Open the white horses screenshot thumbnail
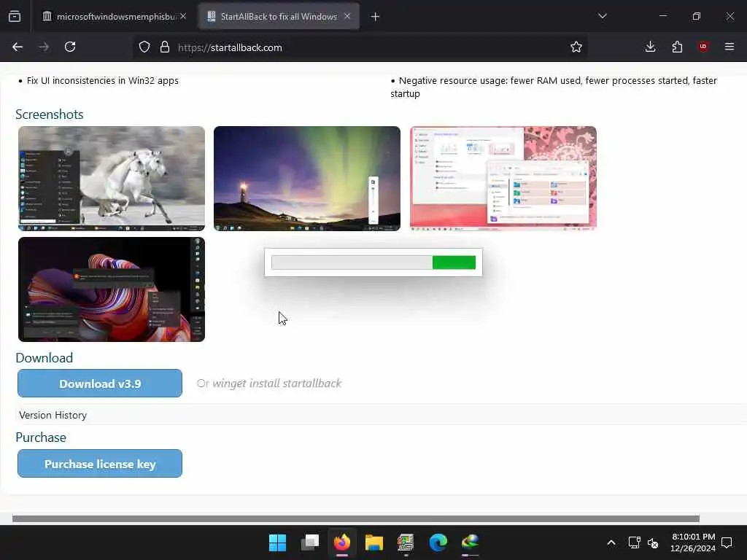The height and width of the screenshot is (560, 747). tap(112, 179)
